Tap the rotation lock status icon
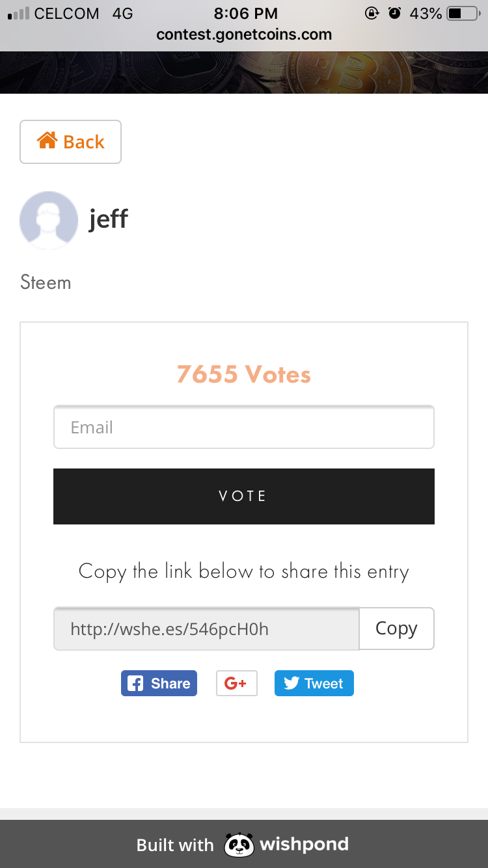 (372, 13)
